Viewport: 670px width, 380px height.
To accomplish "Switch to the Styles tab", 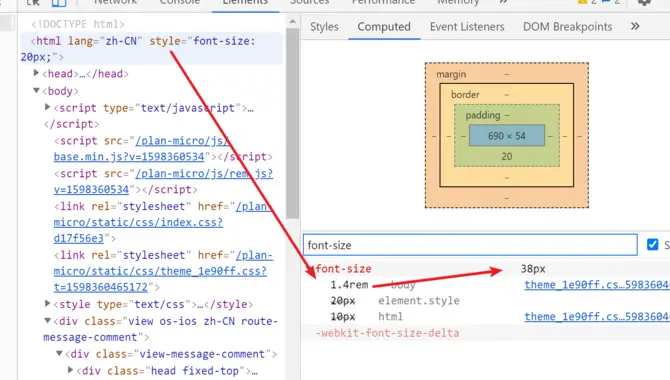I will click(x=324, y=27).
